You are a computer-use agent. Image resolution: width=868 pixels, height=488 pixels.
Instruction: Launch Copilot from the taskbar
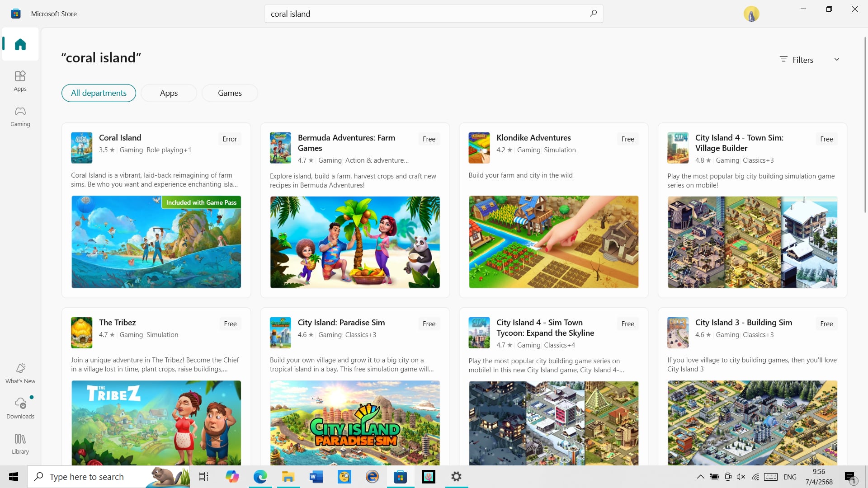232,477
